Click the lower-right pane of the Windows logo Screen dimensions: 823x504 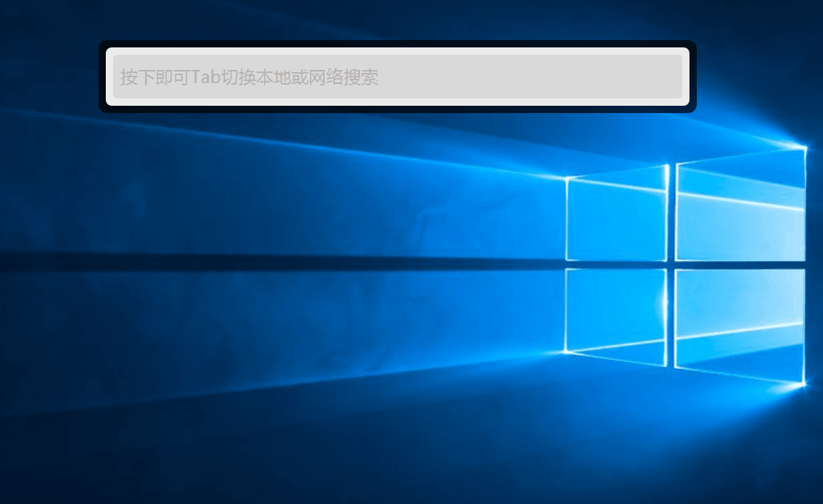pyautogui.click(x=739, y=322)
